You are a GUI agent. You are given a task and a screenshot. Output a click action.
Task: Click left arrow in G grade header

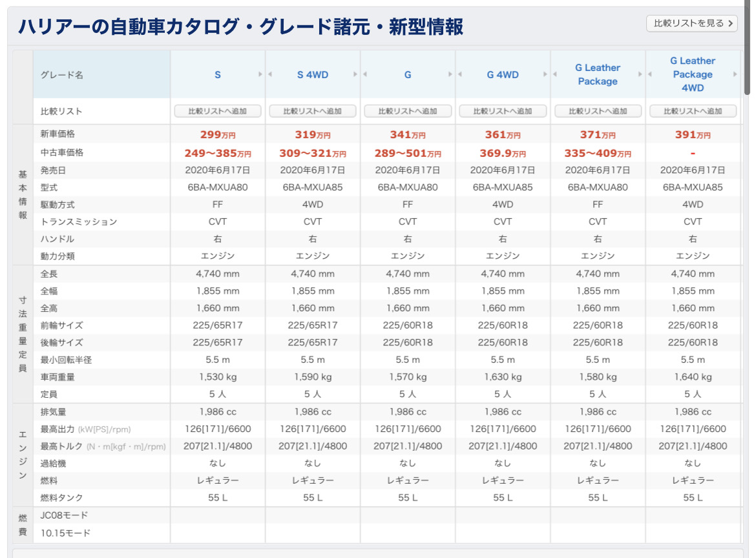(365, 74)
